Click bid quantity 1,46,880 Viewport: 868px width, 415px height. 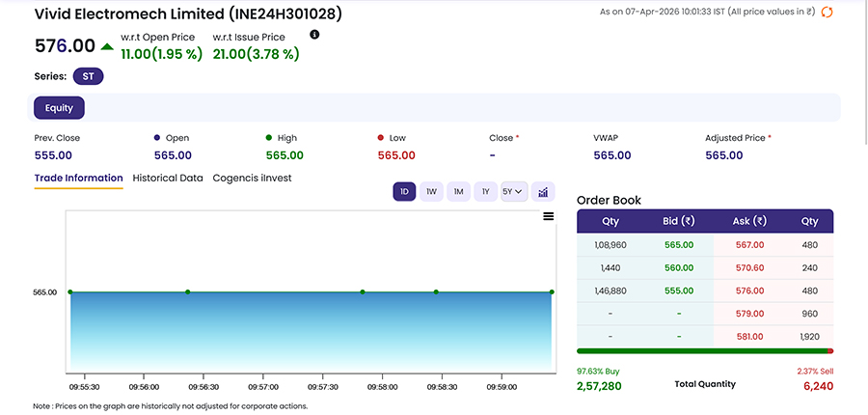coord(610,290)
